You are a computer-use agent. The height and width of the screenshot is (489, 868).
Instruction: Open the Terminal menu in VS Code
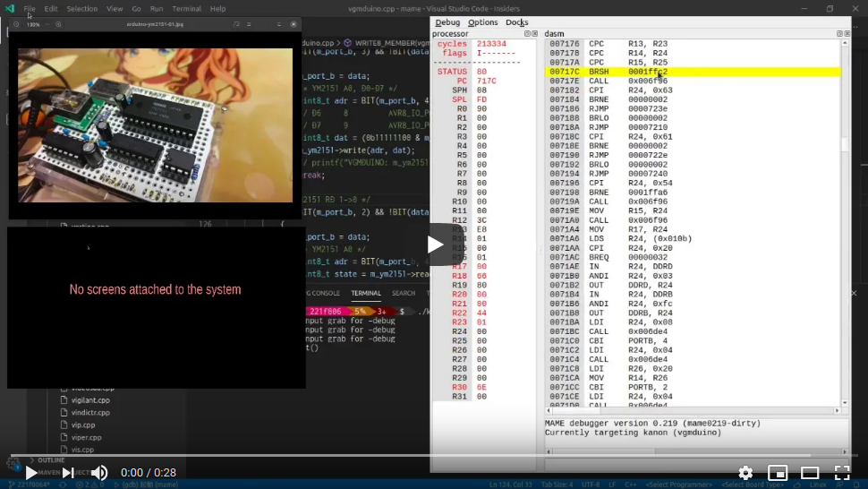[x=186, y=8]
